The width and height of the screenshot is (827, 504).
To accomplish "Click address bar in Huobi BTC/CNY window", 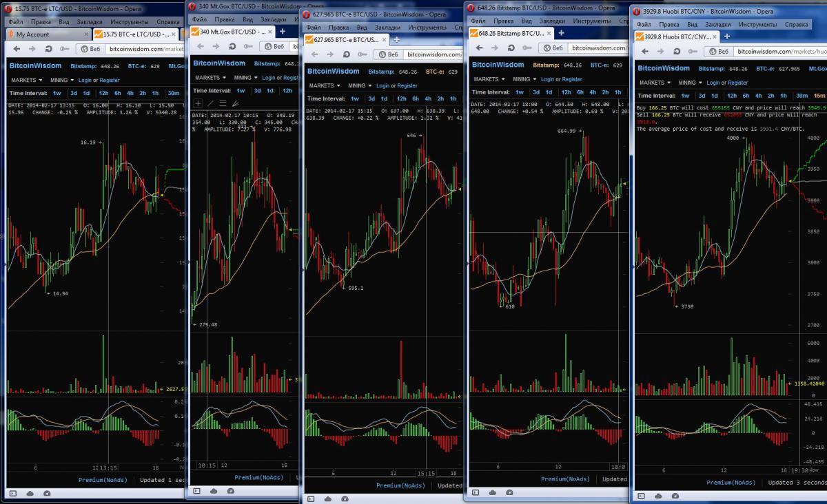I will (x=779, y=52).
